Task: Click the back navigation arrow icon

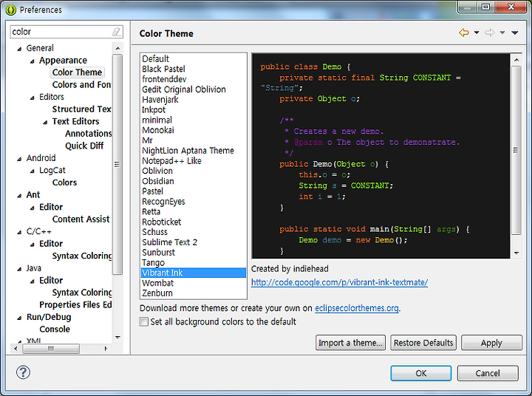Action: (464, 33)
